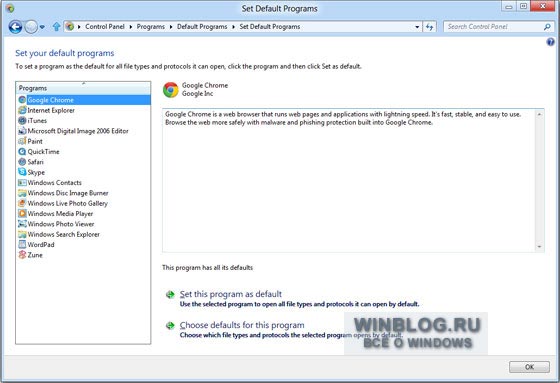
Task: Click the green arrow beside Choose defaults
Action: (170, 325)
